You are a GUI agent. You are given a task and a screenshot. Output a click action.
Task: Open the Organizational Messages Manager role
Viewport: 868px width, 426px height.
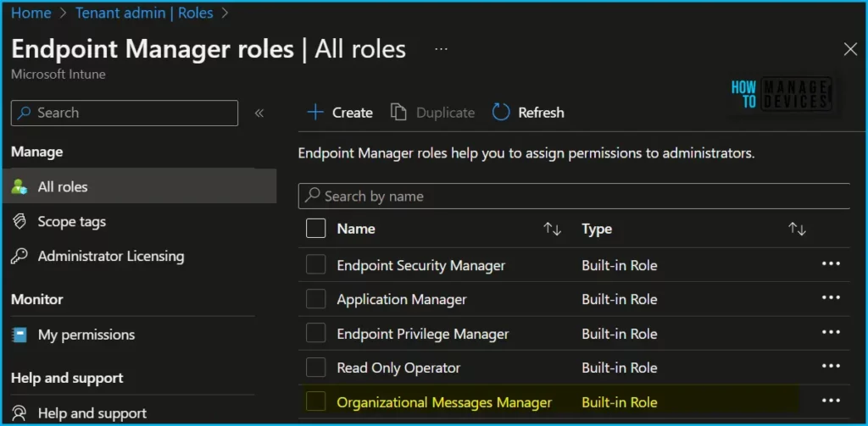(x=444, y=402)
